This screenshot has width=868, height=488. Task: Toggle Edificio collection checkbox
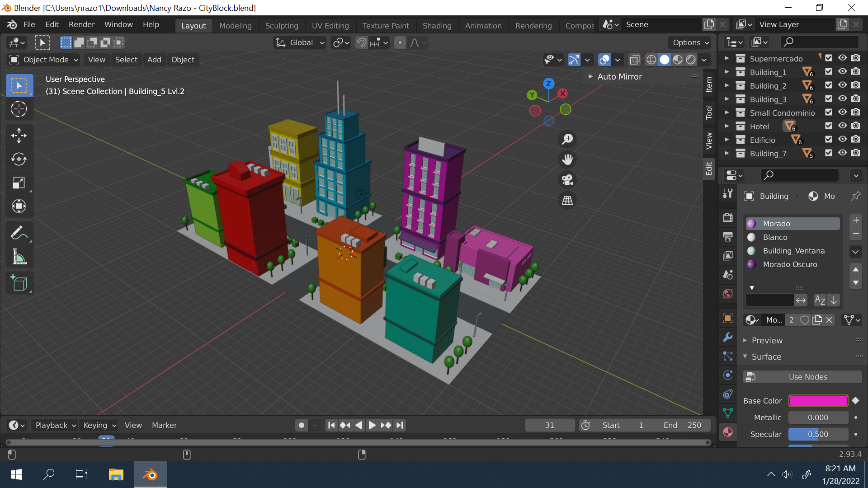(829, 140)
